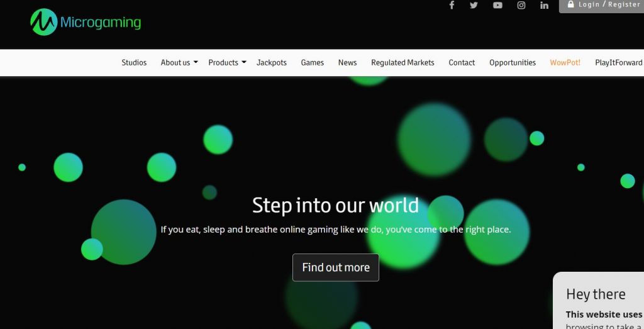Open the Twitter social icon
The width and height of the screenshot is (644, 329).
474,5
